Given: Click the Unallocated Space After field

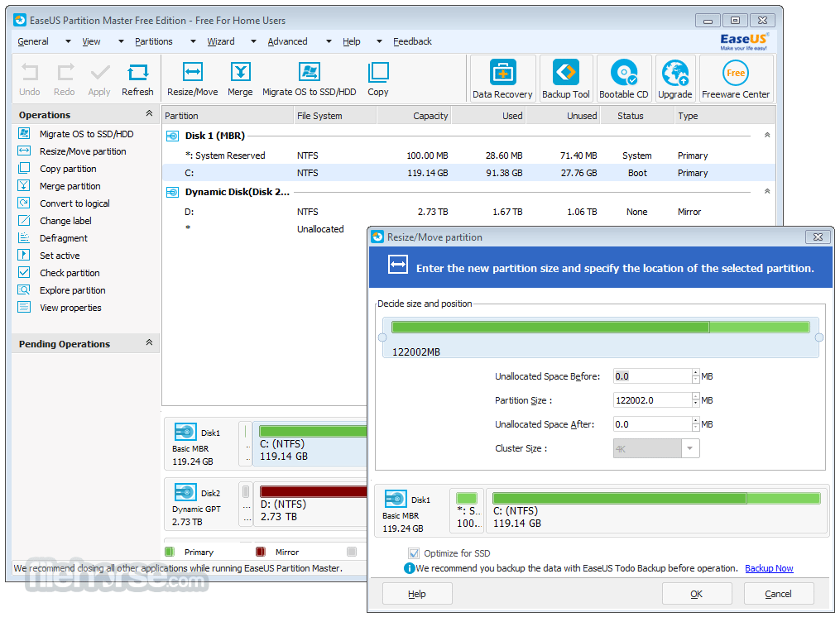Looking at the screenshot, I should coord(653,424).
